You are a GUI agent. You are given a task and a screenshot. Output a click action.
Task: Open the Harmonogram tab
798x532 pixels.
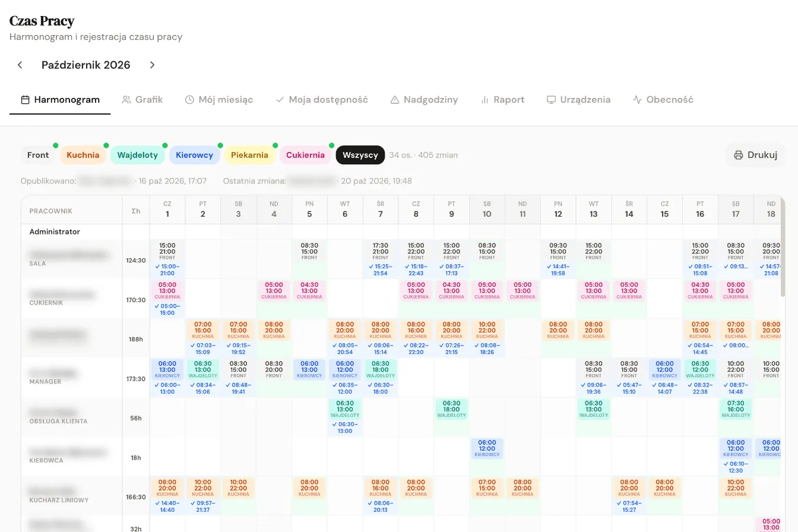click(x=60, y=100)
